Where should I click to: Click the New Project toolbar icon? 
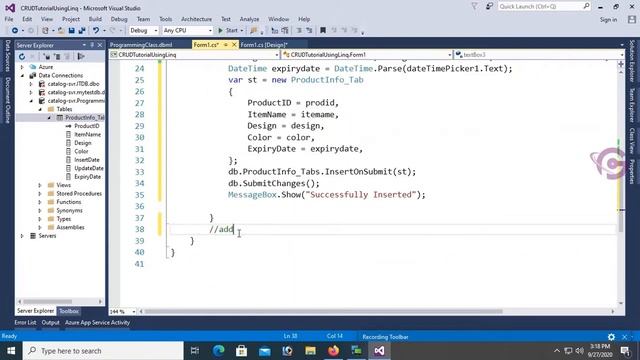(x=45, y=31)
